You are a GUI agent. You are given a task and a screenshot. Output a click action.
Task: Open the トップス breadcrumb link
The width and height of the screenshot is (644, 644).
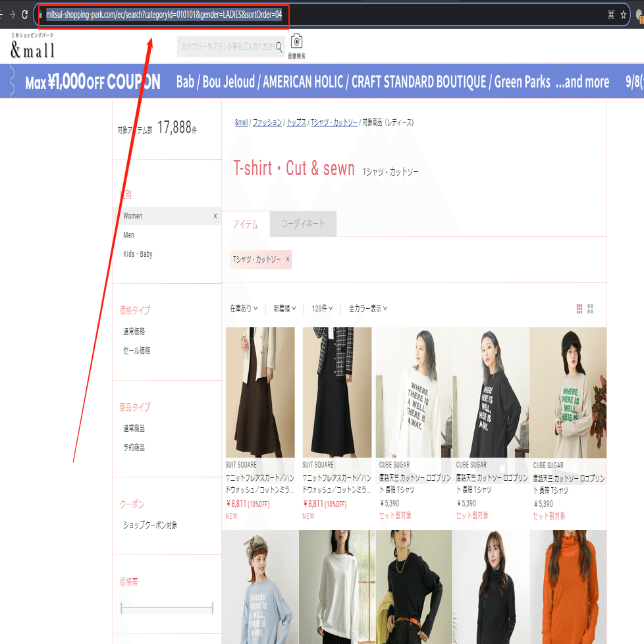click(x=296, y=122)
